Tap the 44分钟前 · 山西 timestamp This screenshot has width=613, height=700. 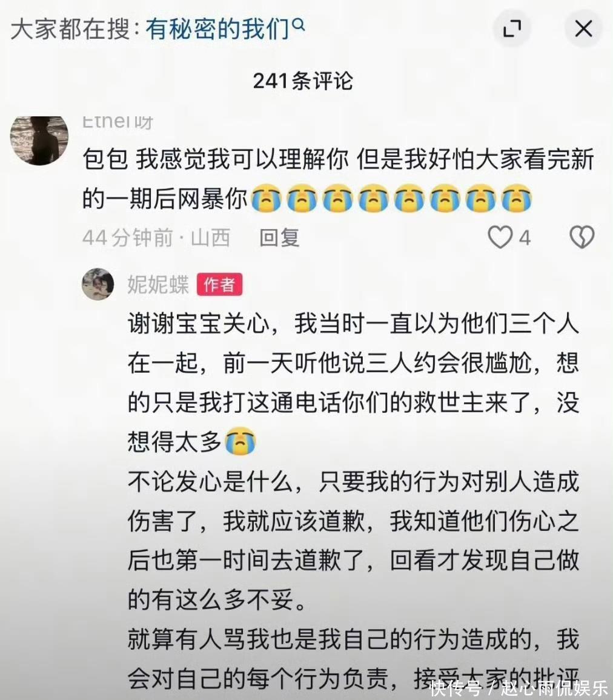point(156,238)
